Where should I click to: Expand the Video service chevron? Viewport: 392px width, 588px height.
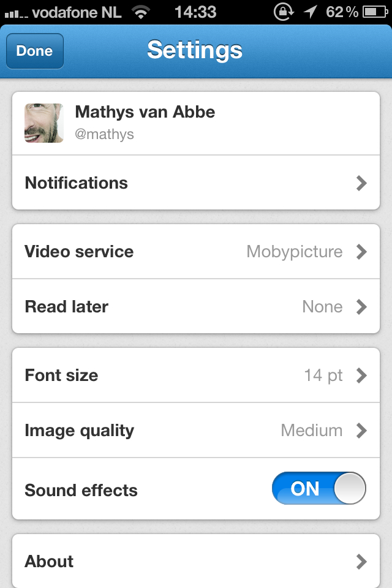[361, 252]
